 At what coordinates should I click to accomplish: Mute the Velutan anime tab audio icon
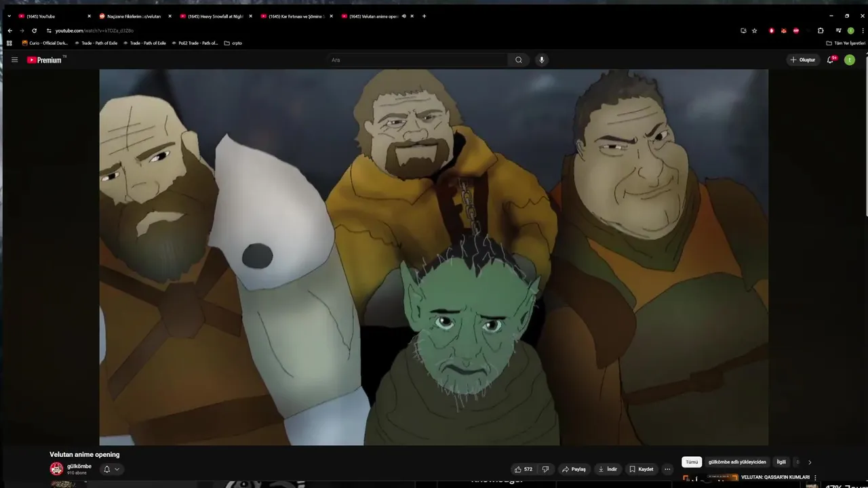coord(403,16)
